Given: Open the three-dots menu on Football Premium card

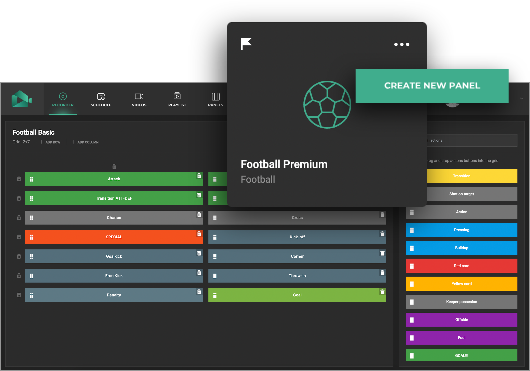Looking at the screenshot, I should coord(401,45).
